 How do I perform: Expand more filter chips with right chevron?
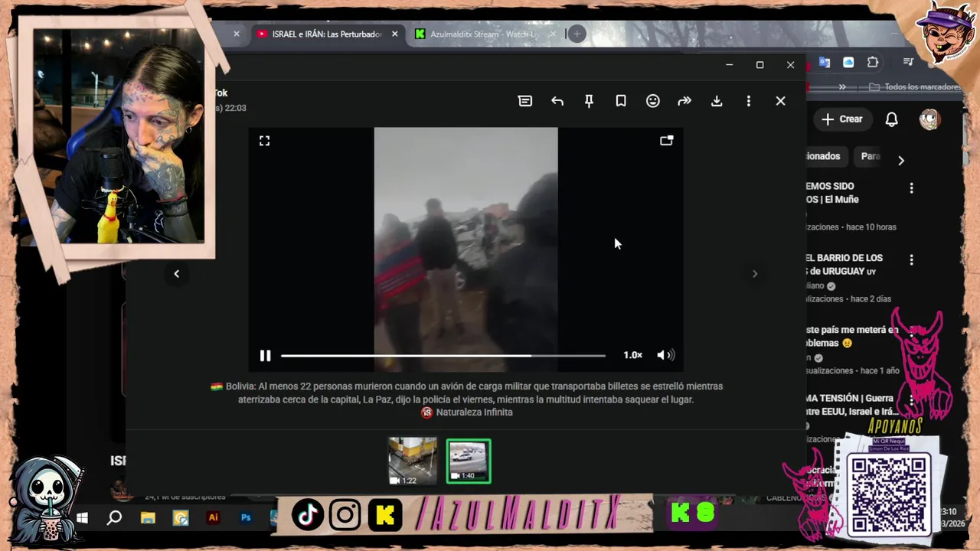(901, 161)
